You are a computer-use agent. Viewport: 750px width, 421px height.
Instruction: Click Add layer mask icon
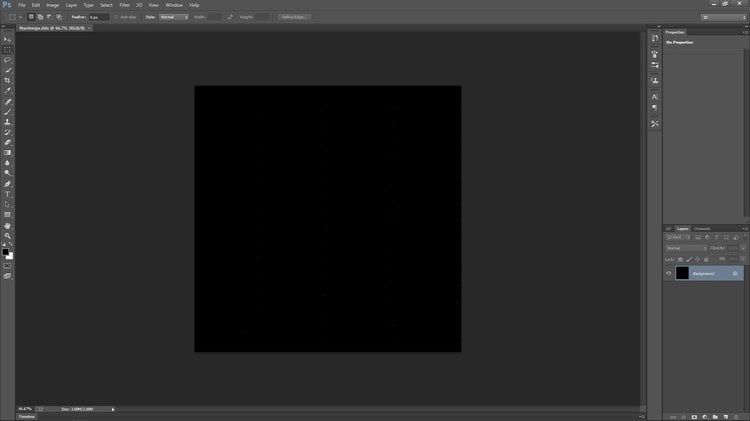[695, 417]
